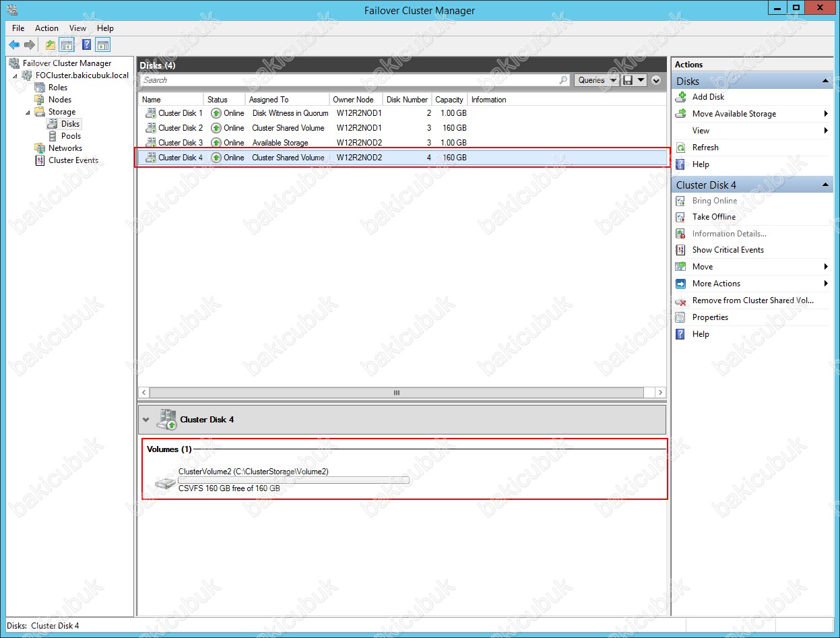Select Failover Cluster Manager root node
Screen dimensions: 840x638
pyautogui.click(x=67, y=63)
